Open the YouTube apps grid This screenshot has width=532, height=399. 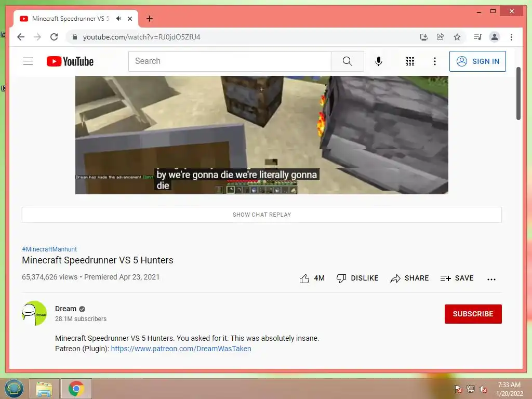[x=409, y=61]
